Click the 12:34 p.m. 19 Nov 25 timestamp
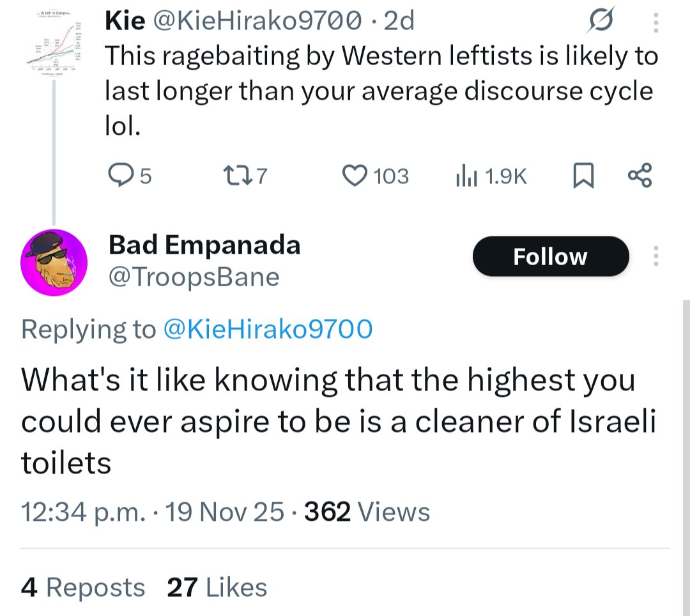The height and width of the screenshot is (616, 690). (x=152, y=512)
